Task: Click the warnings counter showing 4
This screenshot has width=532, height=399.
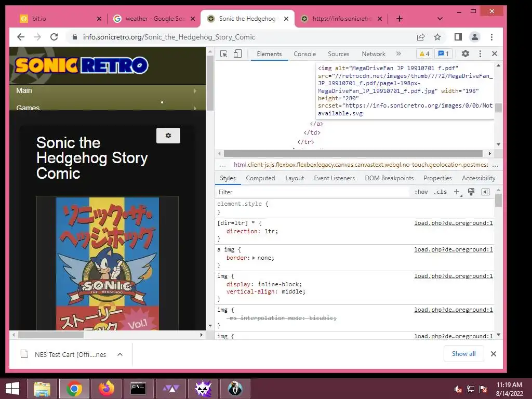Action: point(424,54)
